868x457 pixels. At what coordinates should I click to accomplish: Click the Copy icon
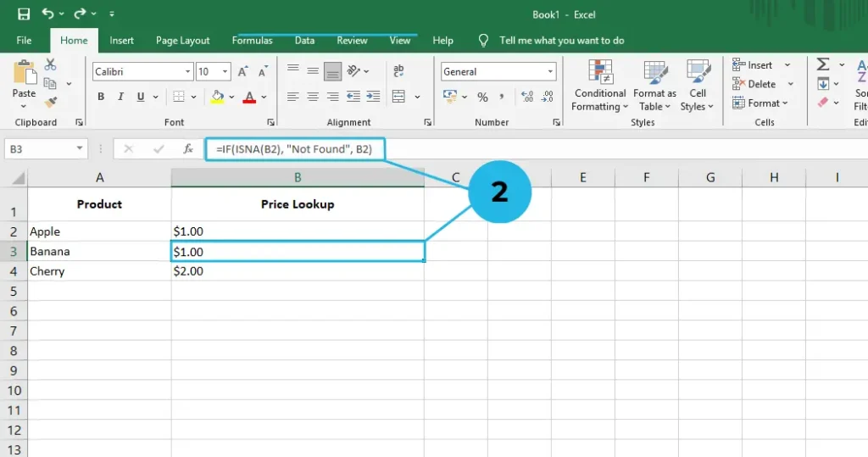click(x=50, y=84)
